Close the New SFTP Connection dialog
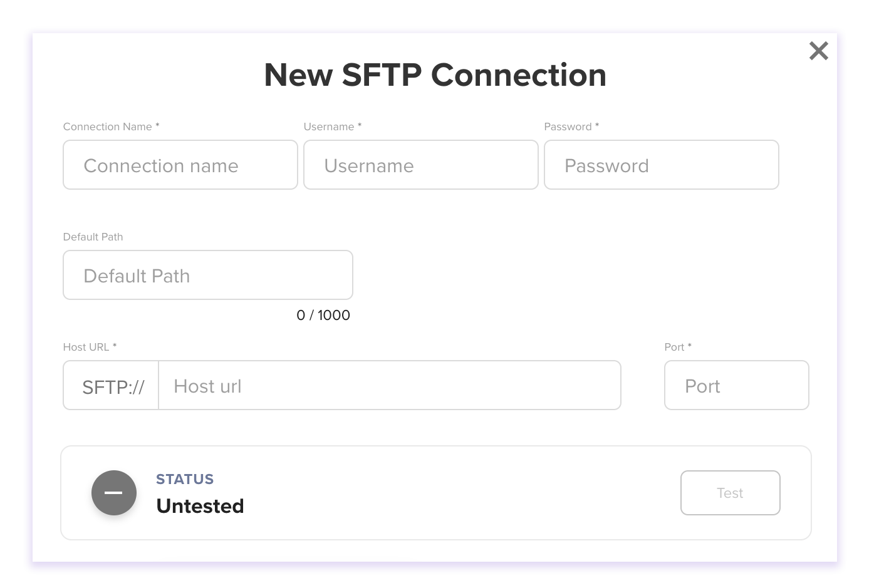879x588 pixels. tap(818, 51)
